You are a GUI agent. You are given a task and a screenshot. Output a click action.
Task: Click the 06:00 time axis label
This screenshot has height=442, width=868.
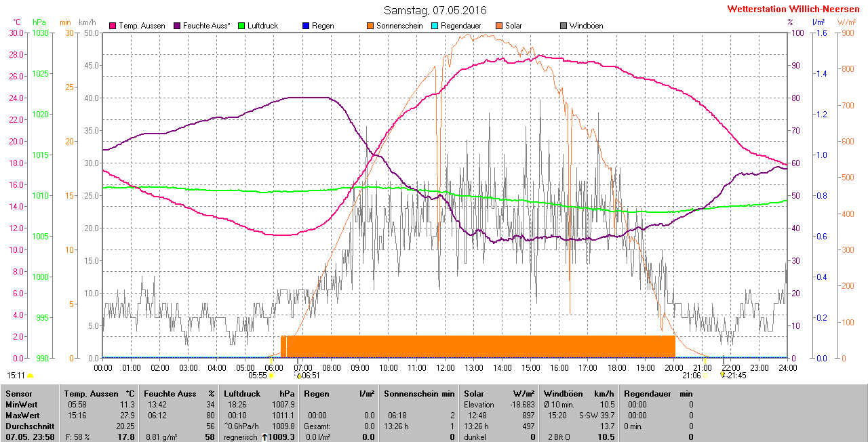pyautogui.click(x=274, y=367)
